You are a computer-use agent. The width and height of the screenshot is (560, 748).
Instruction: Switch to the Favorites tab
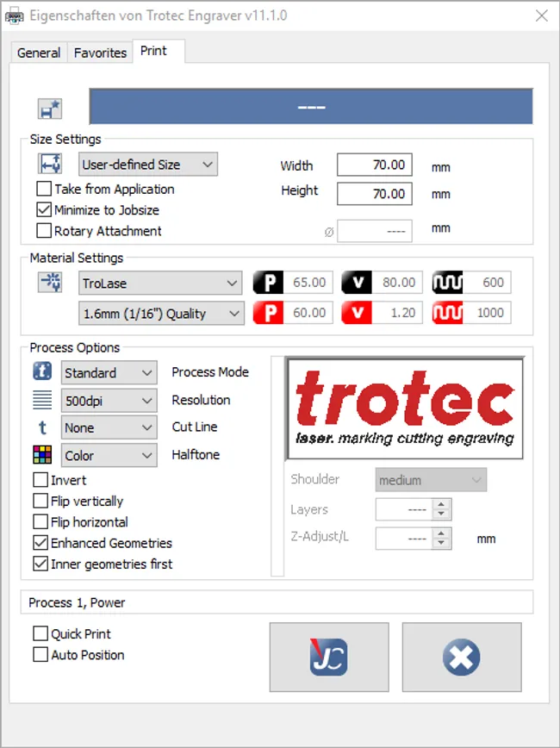point(100,53)
